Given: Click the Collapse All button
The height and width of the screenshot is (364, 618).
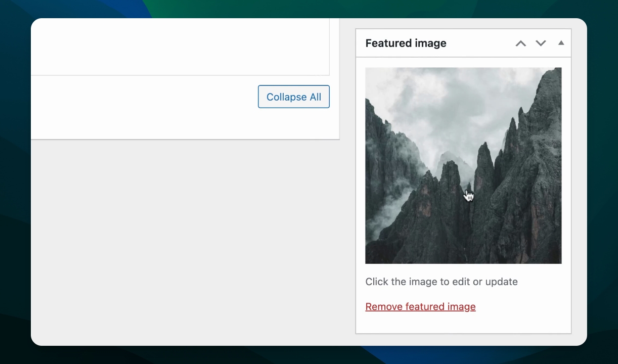Looking at the screenshot, I should pyautogui.click(x=294, y=97).
